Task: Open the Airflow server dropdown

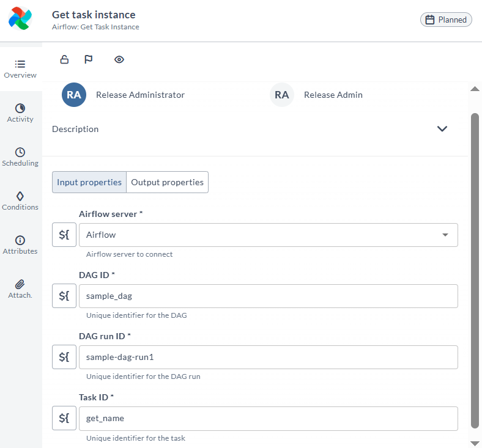Action: click(269, 235)
